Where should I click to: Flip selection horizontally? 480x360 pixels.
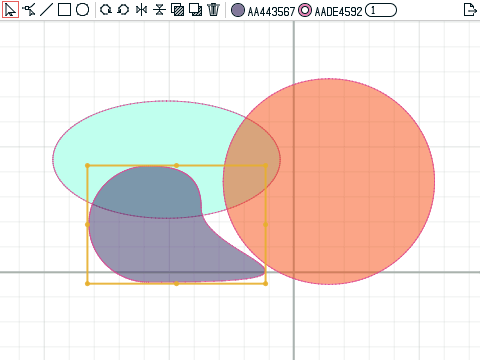141,10
